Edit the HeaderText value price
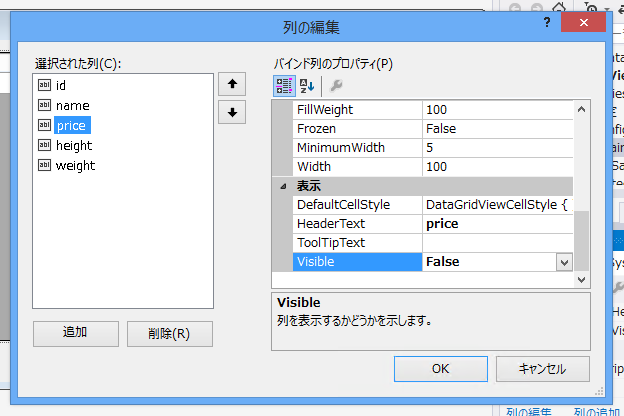Viewport: 624px width, 416px height. click(497, 224)
